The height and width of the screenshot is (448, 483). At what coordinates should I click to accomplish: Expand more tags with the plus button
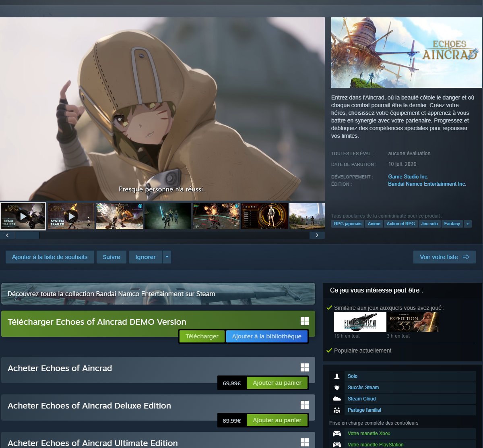468,224
